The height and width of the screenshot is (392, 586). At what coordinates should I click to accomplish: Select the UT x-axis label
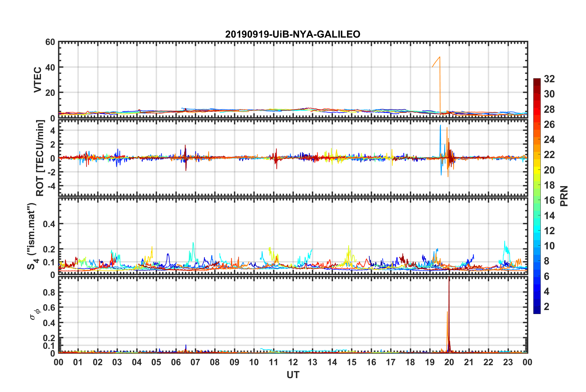(293, 375)
